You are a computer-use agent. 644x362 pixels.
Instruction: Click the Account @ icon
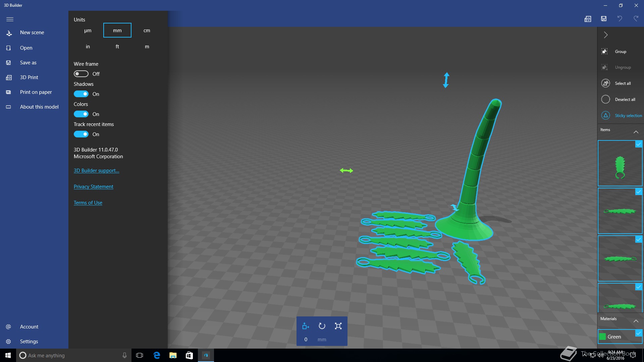coord(8,326)
